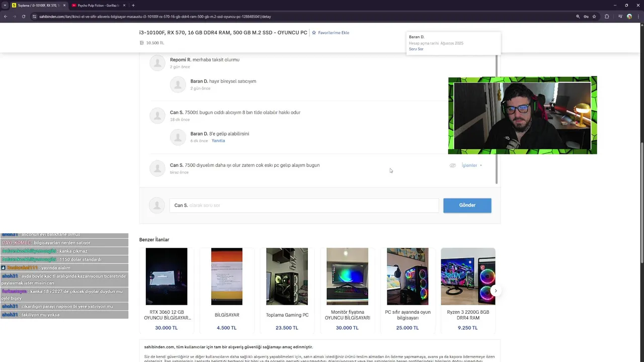Open the Chrome profile avatar
Image resolution: width=644 pixels, height=362 pixels.
pos(629,17)
